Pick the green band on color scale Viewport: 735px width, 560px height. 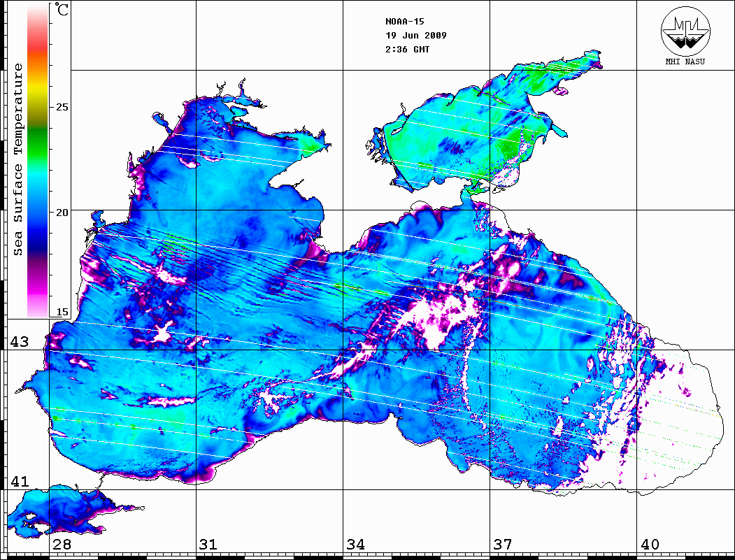point(38,143)
